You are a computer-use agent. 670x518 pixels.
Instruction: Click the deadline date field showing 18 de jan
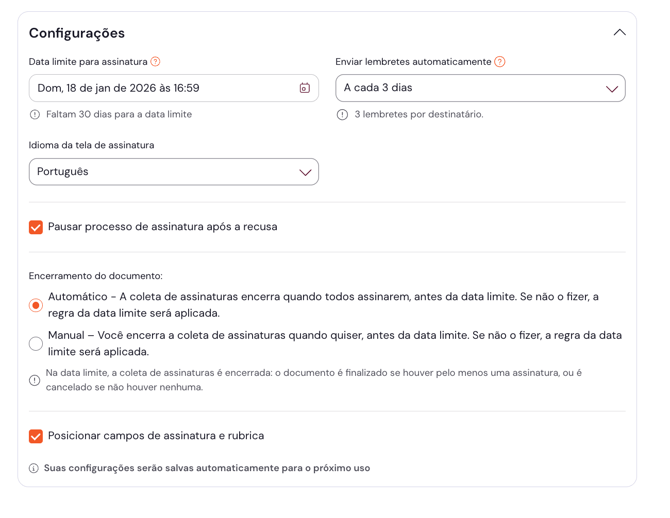(160, 88)
